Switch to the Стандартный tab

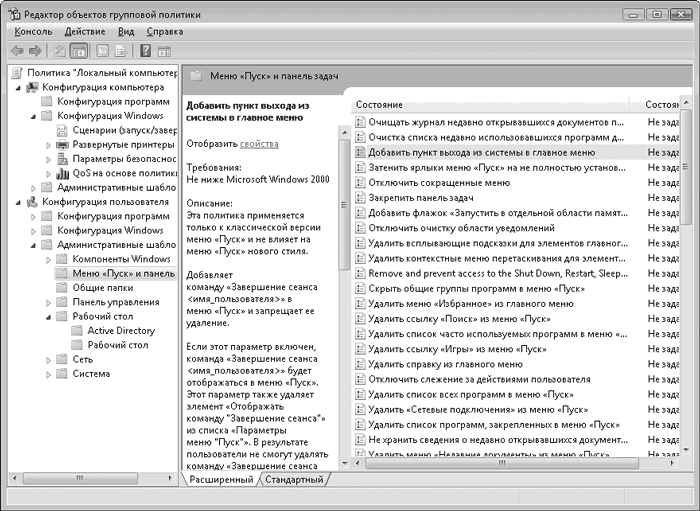coord(293,479)
